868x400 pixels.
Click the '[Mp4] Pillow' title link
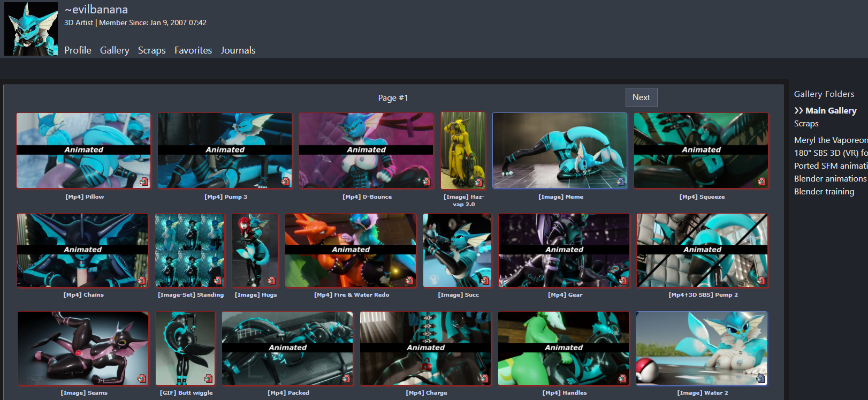(x=85, y=197)
